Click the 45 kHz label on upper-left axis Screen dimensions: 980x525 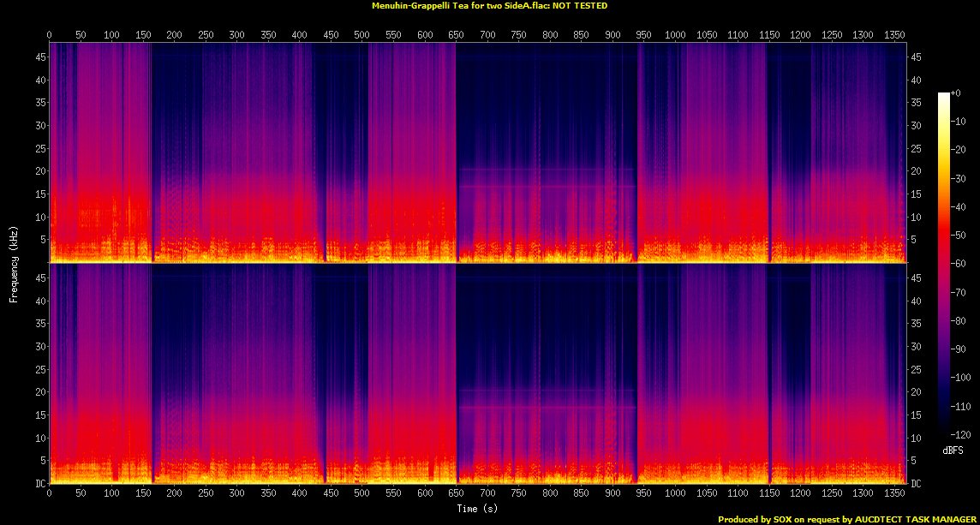click(x=39, y=57)
